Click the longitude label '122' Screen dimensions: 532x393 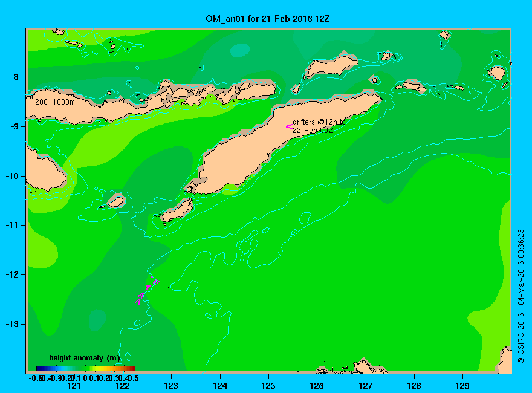123,386
